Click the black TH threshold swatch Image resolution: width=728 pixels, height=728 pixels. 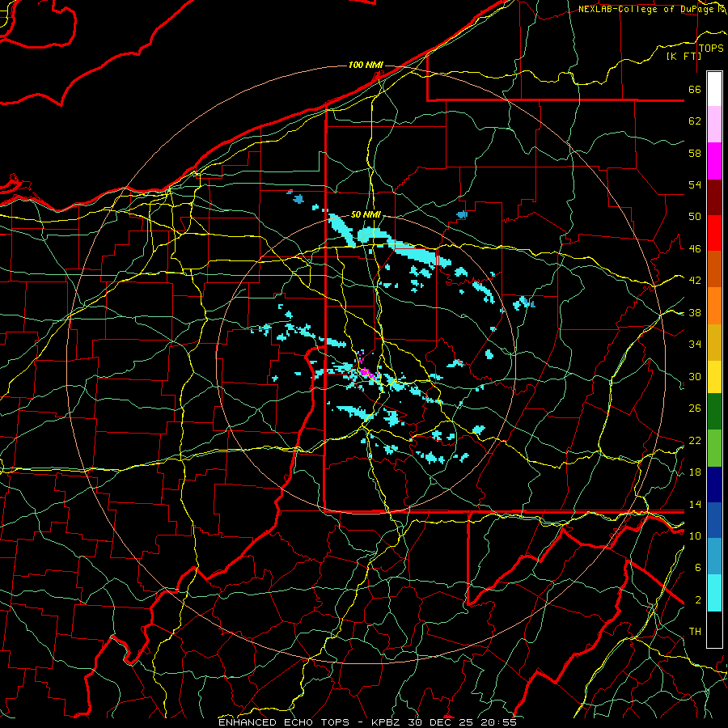point(714,629)
